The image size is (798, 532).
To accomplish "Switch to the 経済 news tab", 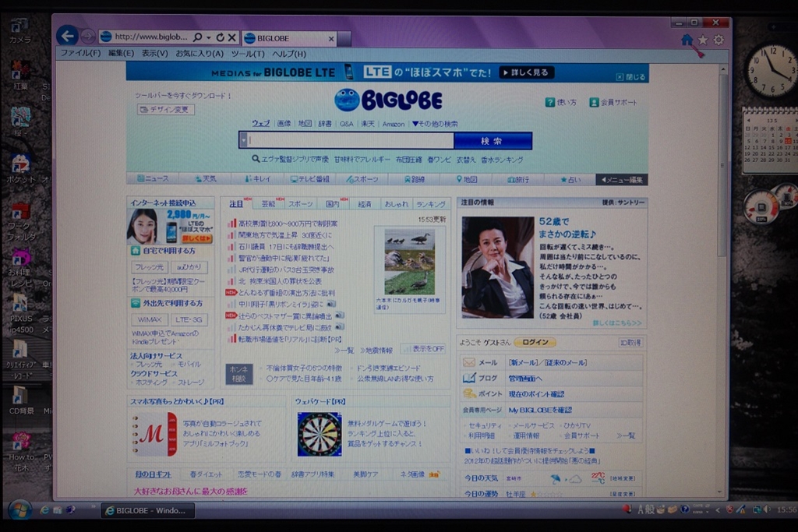I will tap(365, 204).
